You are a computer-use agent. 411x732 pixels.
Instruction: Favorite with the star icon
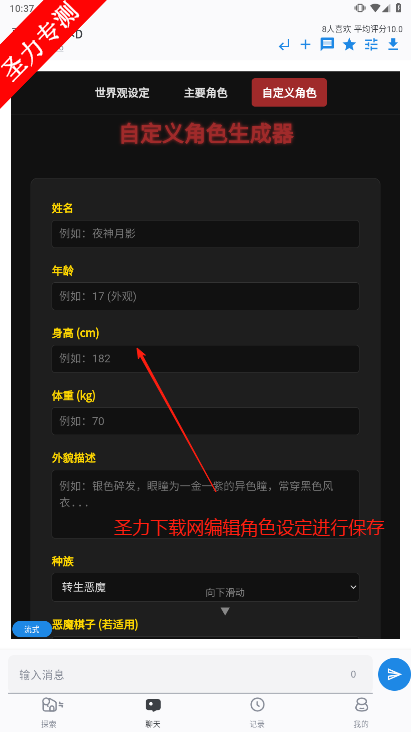[349, 45]
